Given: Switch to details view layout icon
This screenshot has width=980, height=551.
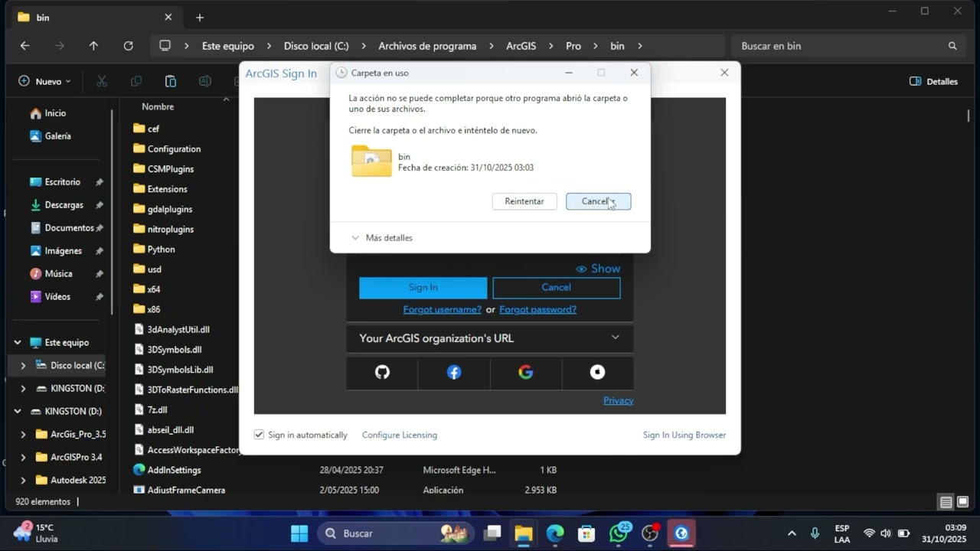Looking at the screenshot, I should tap(946, 503).
